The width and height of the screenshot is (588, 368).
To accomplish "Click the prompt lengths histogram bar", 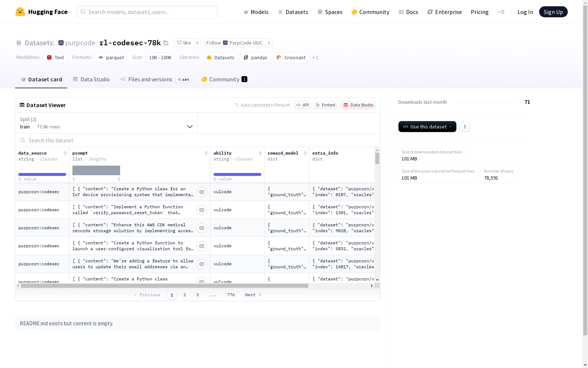I will (x=96, y=170).
